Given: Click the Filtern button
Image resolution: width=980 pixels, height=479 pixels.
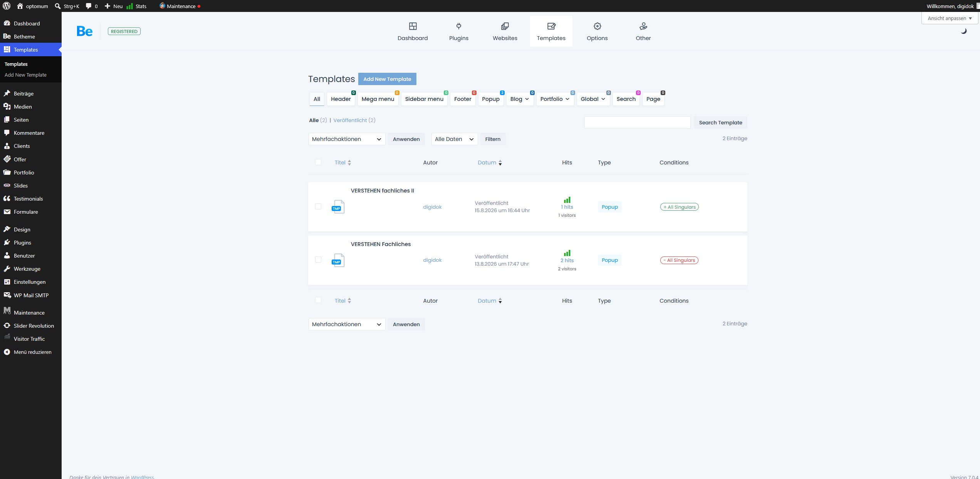Looking at the screenshot, I should (x=493, y=139).
